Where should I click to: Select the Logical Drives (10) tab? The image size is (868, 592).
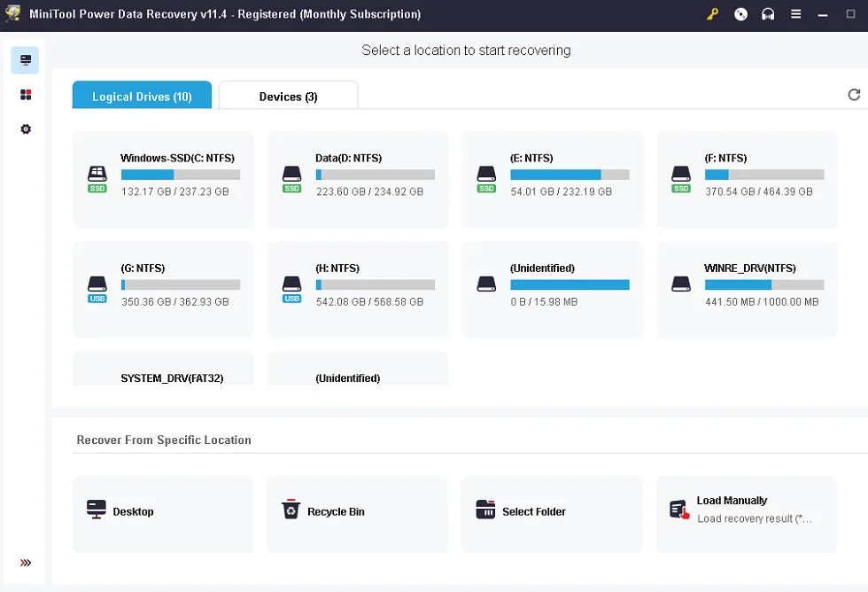click(x=142, y=97)
